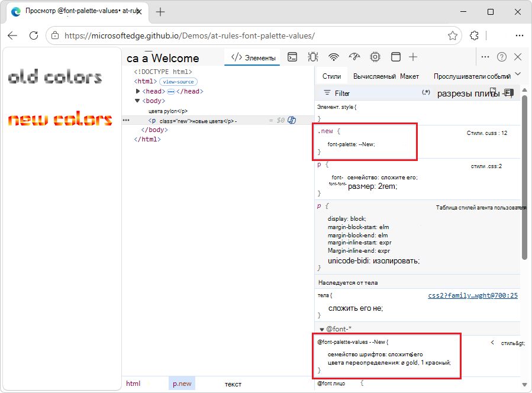The height and width of the screenshot is (393, 532).
Task: Expand the head element node
Action: tap(137, 91)
